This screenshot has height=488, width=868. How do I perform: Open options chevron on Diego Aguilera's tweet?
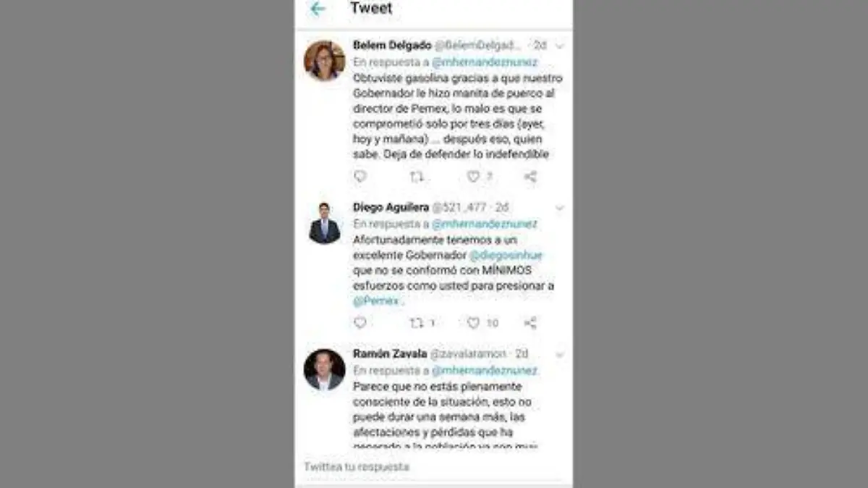point(559,208)
